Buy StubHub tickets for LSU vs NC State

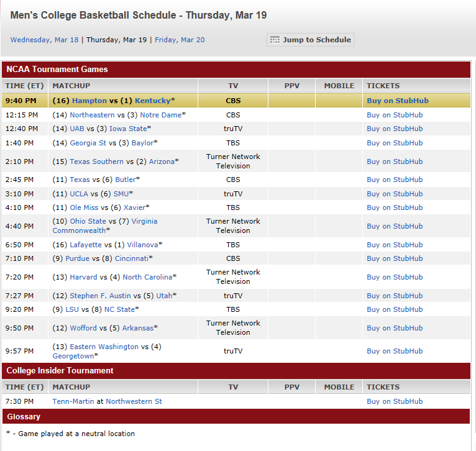(395, 309)
